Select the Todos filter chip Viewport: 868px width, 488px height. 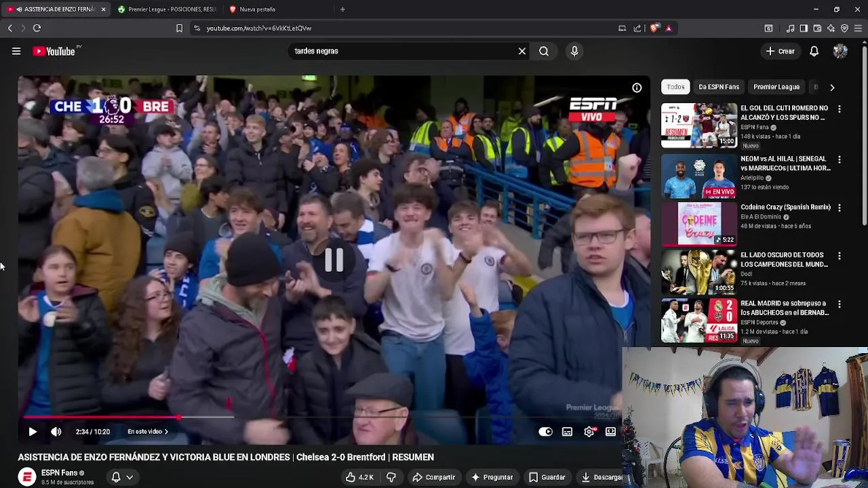[675, 87]
